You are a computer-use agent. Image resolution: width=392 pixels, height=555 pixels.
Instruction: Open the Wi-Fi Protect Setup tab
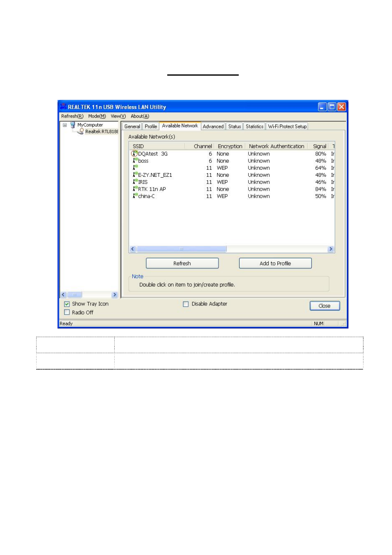pyautogui.click(x=287, y=127)
